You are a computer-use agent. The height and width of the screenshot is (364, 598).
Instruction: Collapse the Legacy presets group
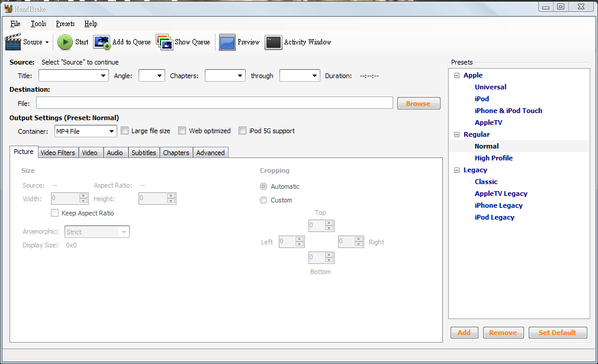coord(457,170)
